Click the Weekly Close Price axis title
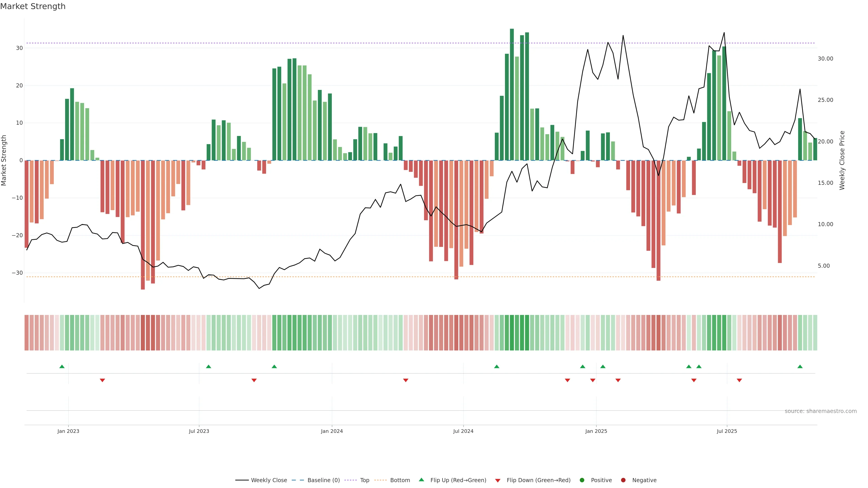 (842, 160)
